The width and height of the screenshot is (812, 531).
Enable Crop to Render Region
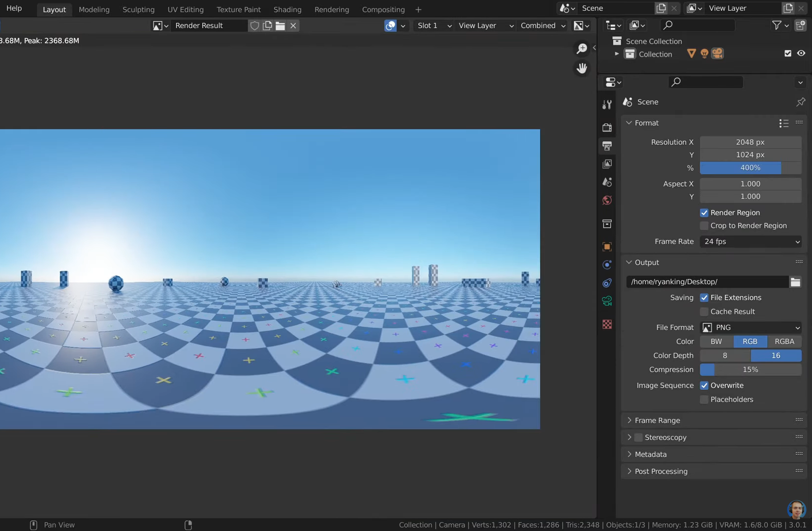[x=704, y=226]
